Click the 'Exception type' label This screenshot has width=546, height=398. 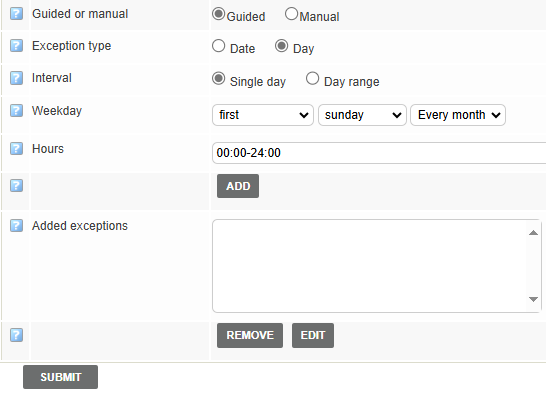click(71, 46)
